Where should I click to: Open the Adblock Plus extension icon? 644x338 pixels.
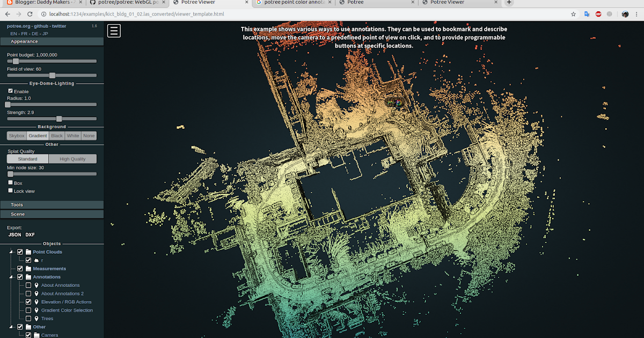coord(598,14)
